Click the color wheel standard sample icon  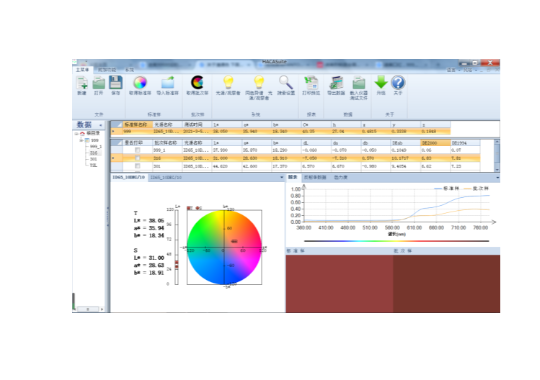[x=140, y=83]
